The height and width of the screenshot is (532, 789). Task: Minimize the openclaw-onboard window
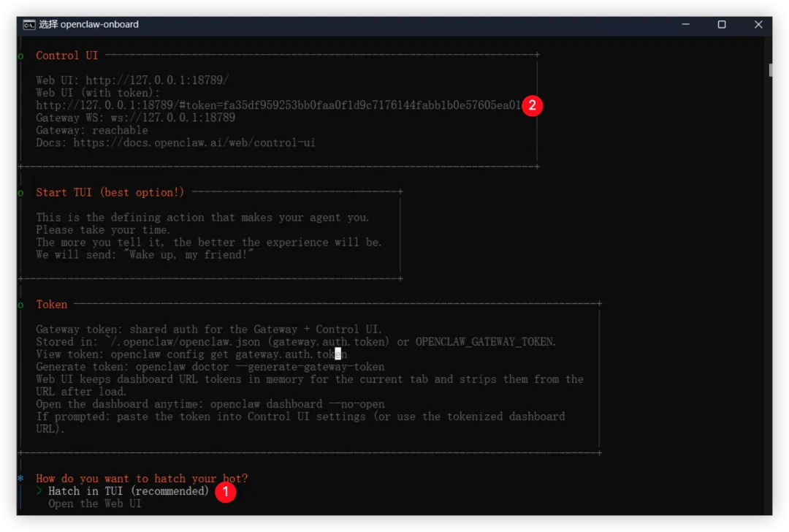pos(685,24)
